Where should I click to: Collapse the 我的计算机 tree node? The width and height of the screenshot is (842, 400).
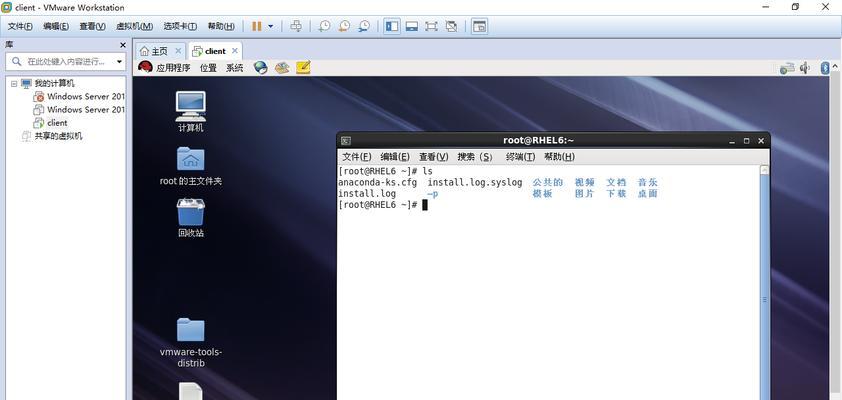[x=14, y=84]
